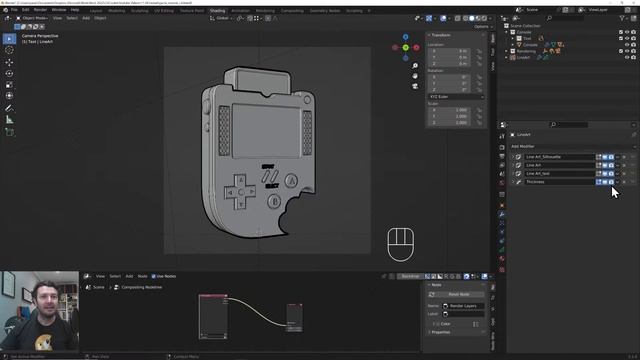Viewport: 640px width, 360px height.
Task: Select the Select Box tool
Action: point(9,39)
